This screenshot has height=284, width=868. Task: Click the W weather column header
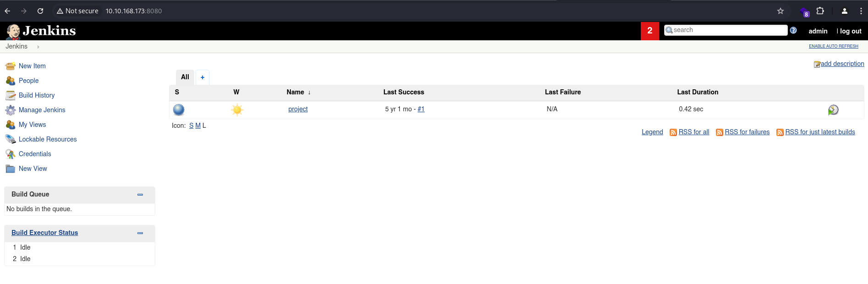236,92
